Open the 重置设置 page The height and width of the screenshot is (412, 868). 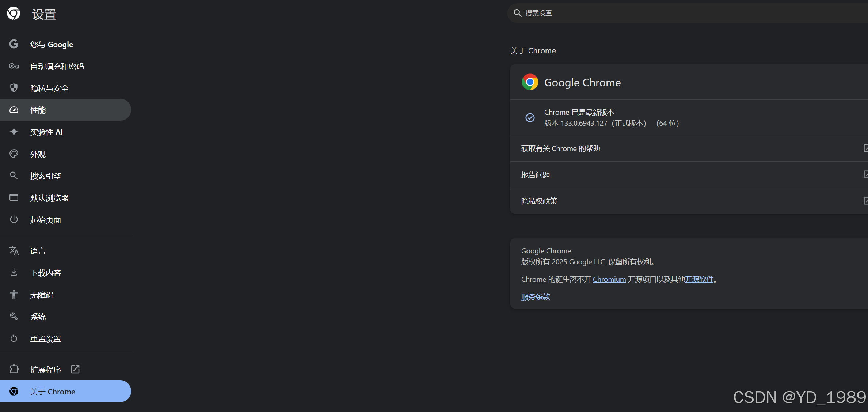(65, 339)
